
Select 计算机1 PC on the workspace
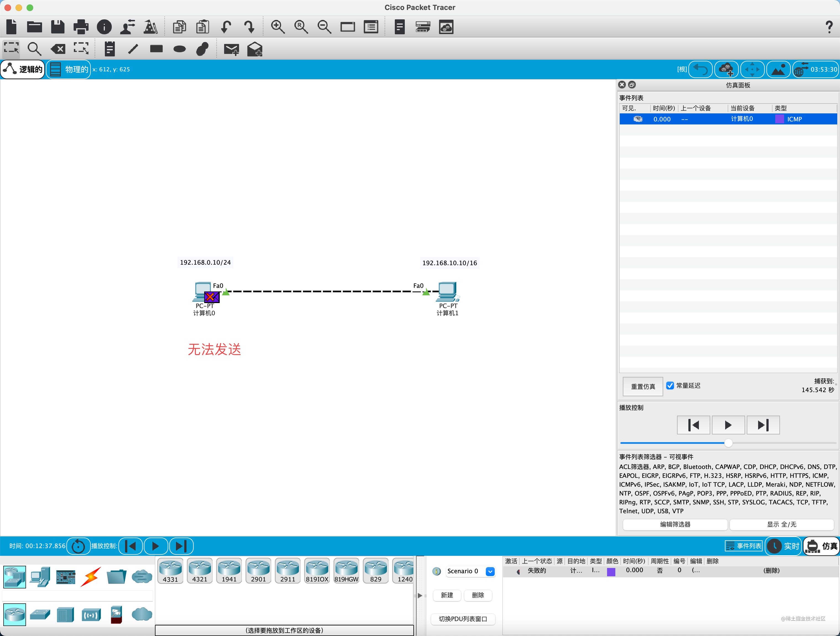(448, 292)
